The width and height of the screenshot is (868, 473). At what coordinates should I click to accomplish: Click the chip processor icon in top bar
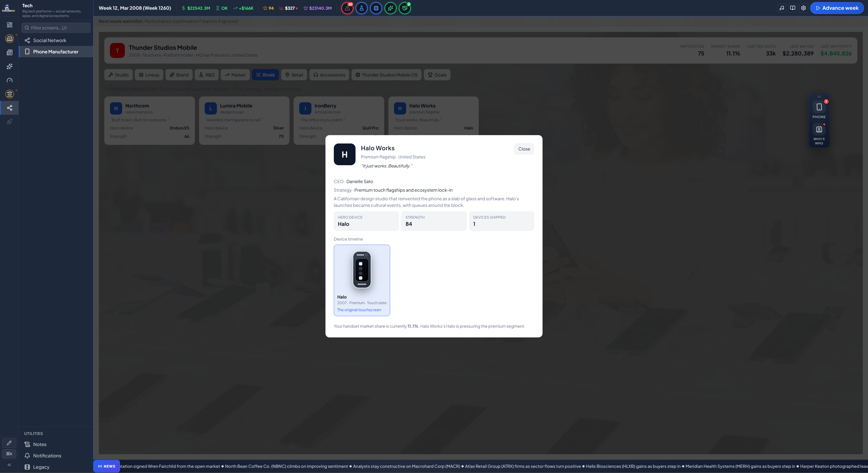click(x=376, y=8)
